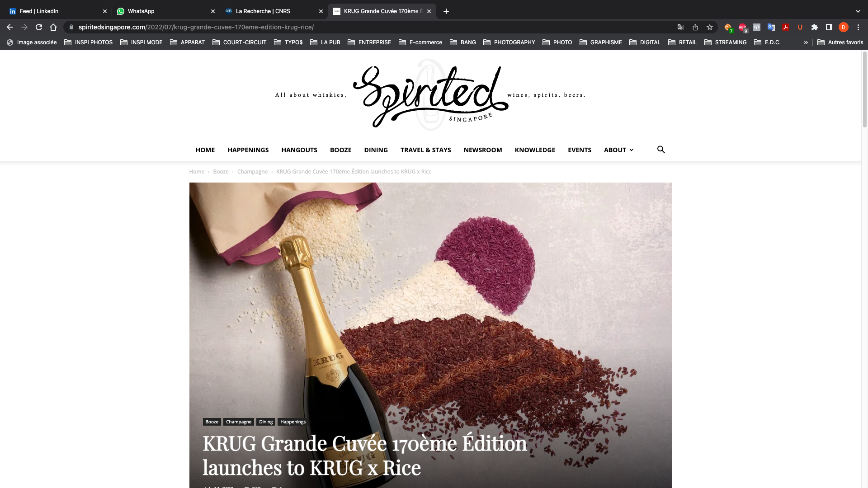Open the Google Translate icon in address bar

(681, 27)
